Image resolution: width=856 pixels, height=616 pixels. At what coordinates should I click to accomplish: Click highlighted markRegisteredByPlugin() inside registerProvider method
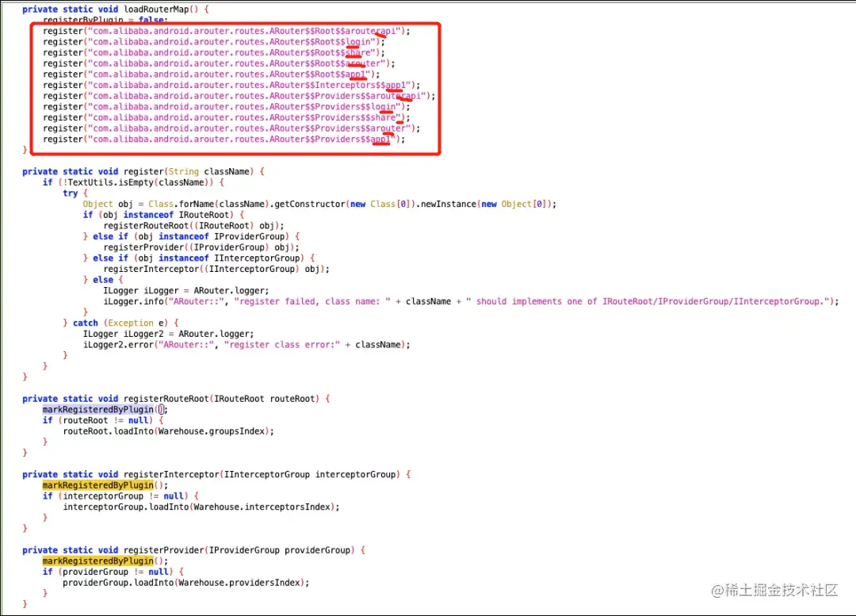point(105,561)
